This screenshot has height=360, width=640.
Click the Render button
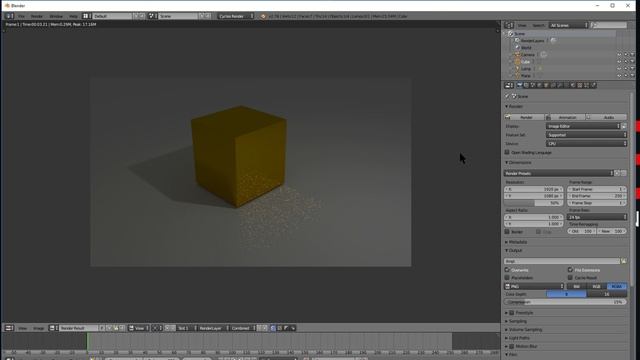click(525, 117)
